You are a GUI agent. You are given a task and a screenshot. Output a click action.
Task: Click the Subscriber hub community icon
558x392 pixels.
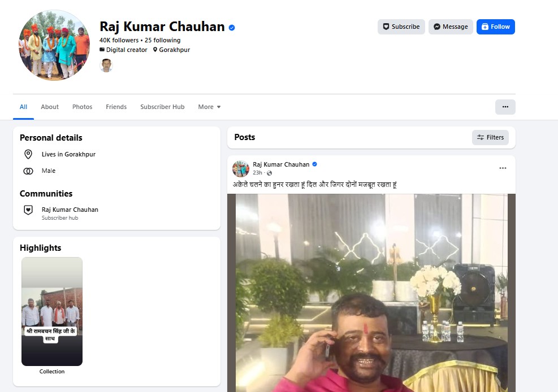pos(28,210)
